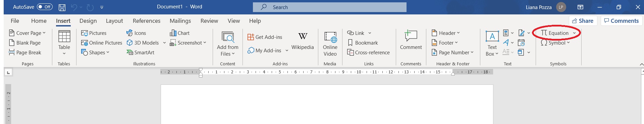
Task: Insert a Chart
Action: tap(180, 33)
